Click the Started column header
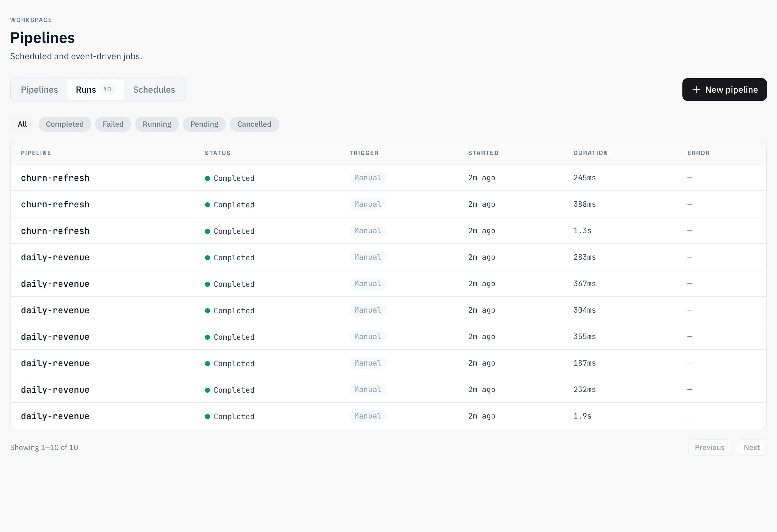 click(x=483, y=153)
